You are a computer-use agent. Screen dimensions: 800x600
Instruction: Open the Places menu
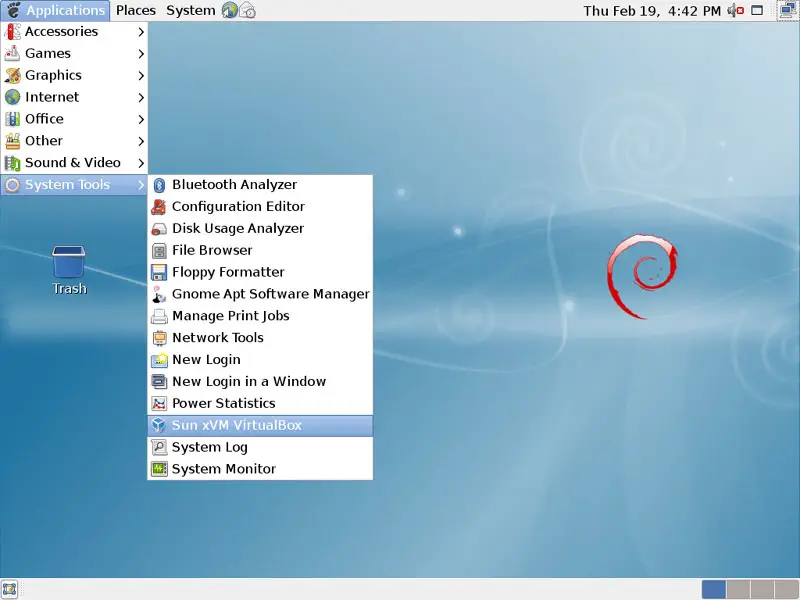coord(136,10)
